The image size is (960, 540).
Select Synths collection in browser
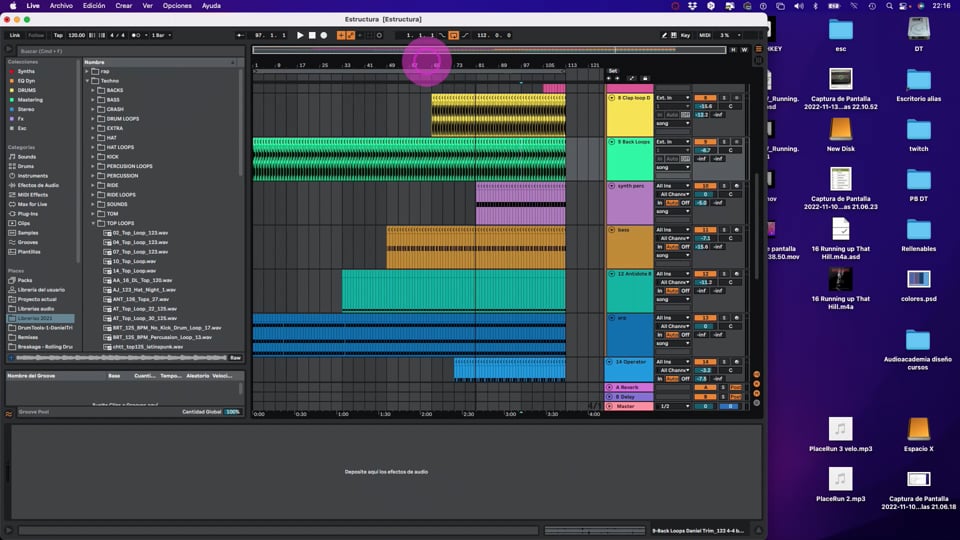click(26, 72)
